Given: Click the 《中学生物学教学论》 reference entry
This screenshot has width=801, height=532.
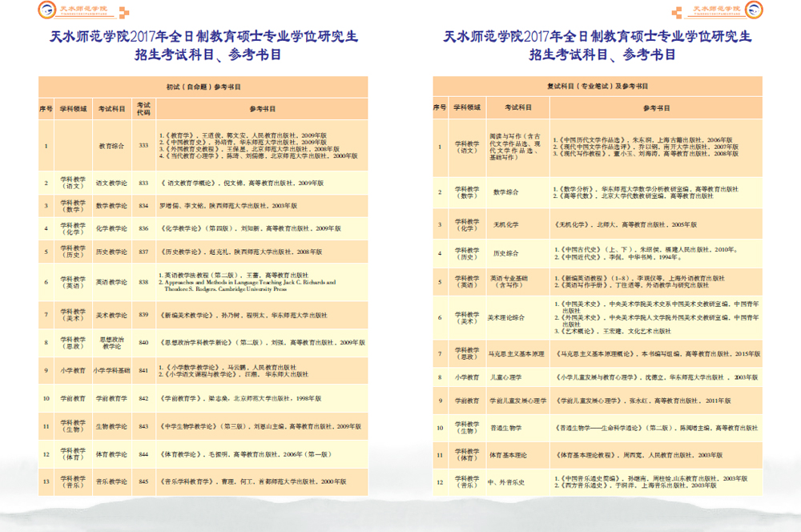Looking at the screenshot, I should [260, 426].
